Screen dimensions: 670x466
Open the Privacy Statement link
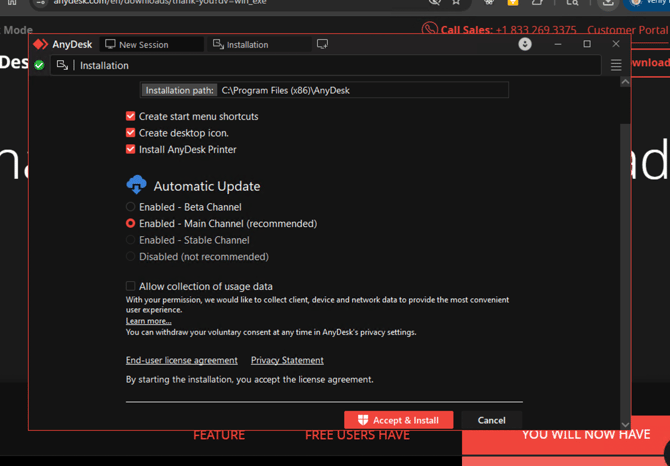point(287,360)
